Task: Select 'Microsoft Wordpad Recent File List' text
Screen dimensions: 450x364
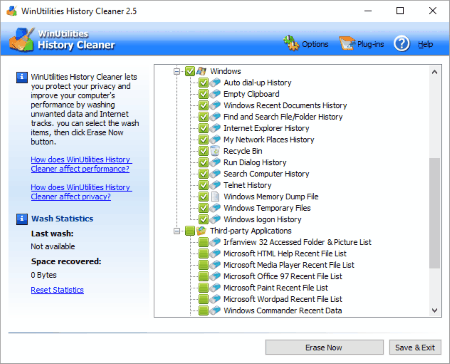Action: [283, 299]
